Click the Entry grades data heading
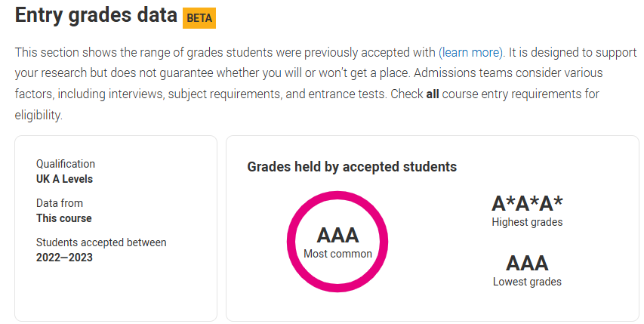This screenshot has height=324, width=644. (x=96, y=16)
